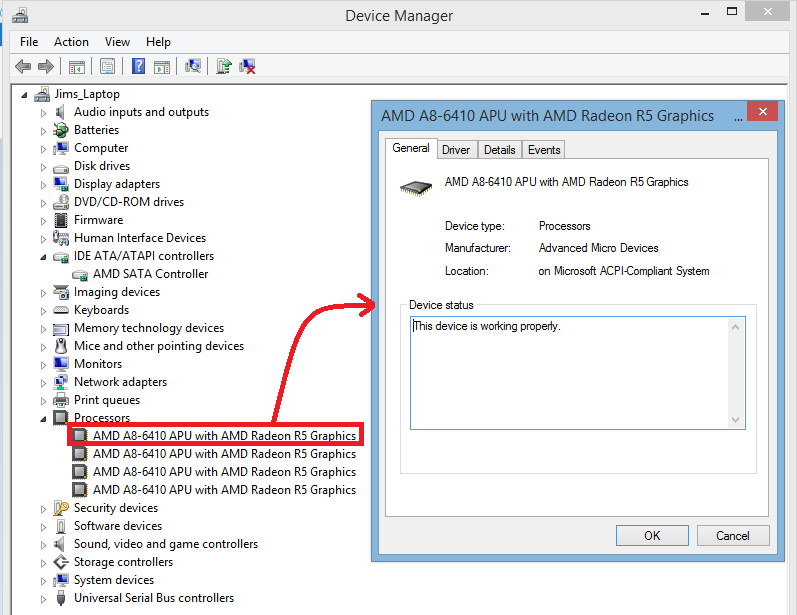Select the Monitors icon

point(61,364)
